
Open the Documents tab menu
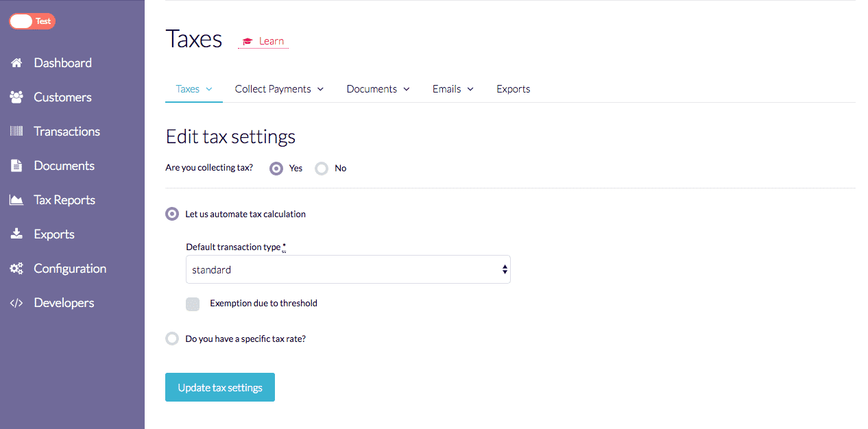[378, 89]
